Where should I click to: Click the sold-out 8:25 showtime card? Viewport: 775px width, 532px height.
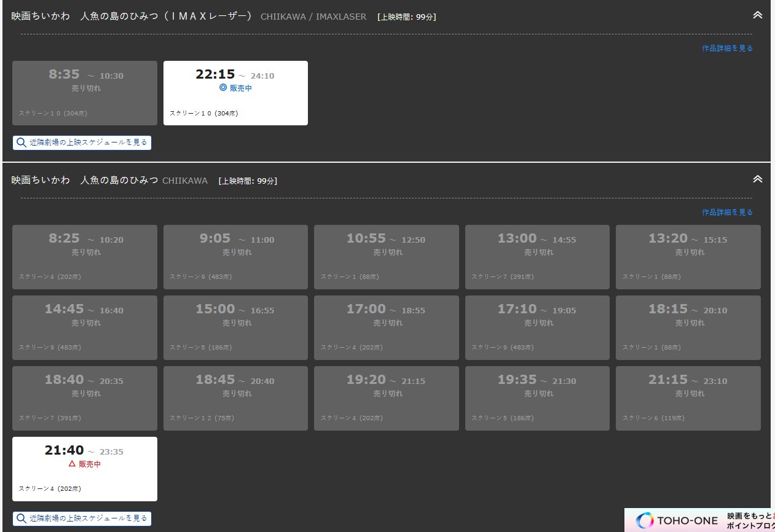85,257
